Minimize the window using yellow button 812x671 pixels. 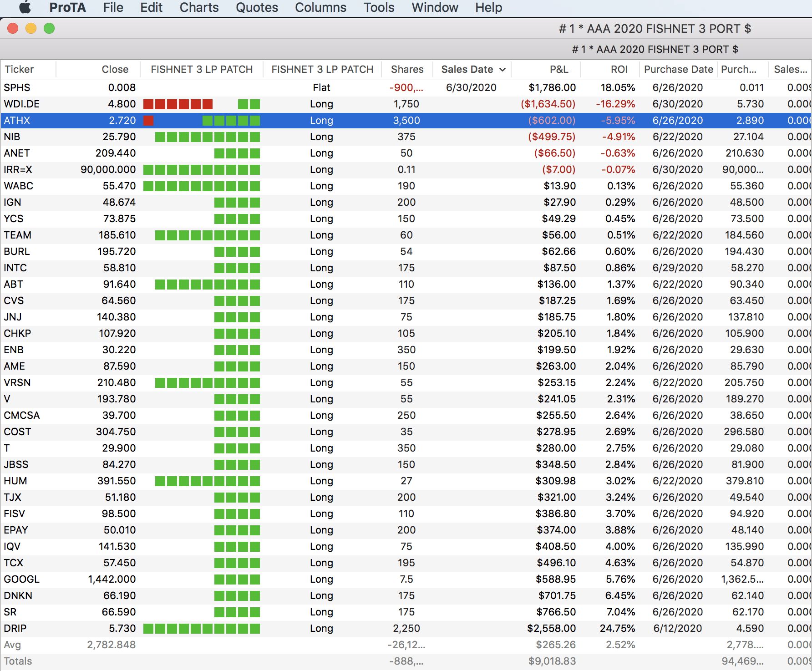point(31,28)
